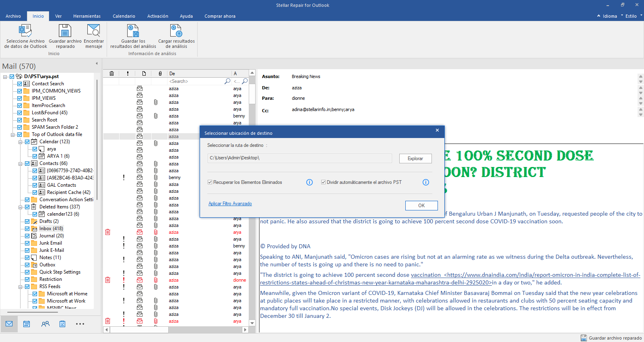Open Archivo menu tab
Image resolution: width=644 pixels, height=342 pixels.
point(13,16)
